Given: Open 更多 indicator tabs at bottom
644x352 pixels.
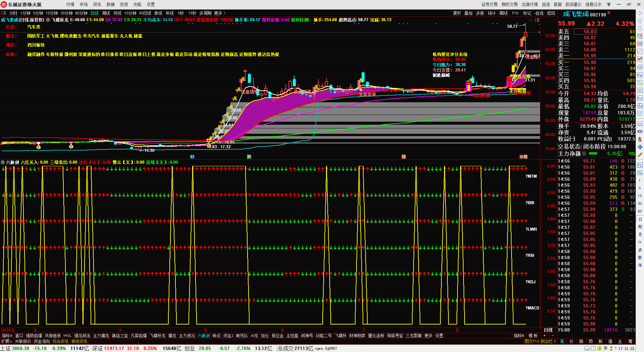Looking at the screenshot, I should click(428, 336).
